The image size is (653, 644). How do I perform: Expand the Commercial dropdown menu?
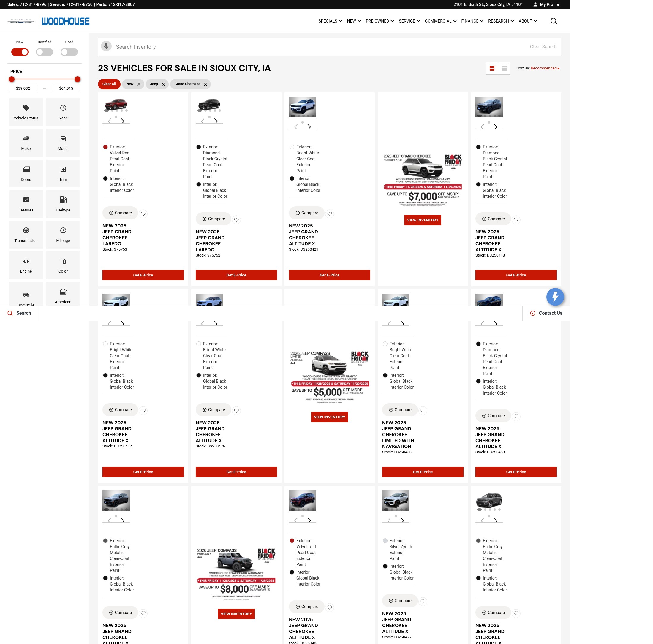[x=441, y=21]
